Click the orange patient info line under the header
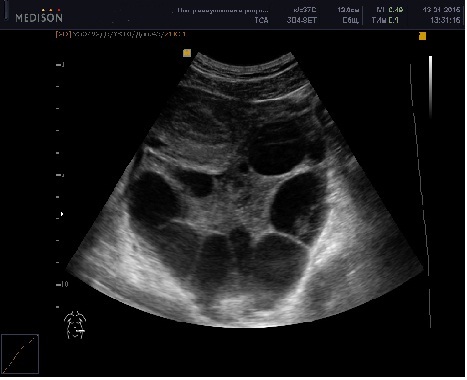This screenshot has width=467, height=380. point(120,34)
